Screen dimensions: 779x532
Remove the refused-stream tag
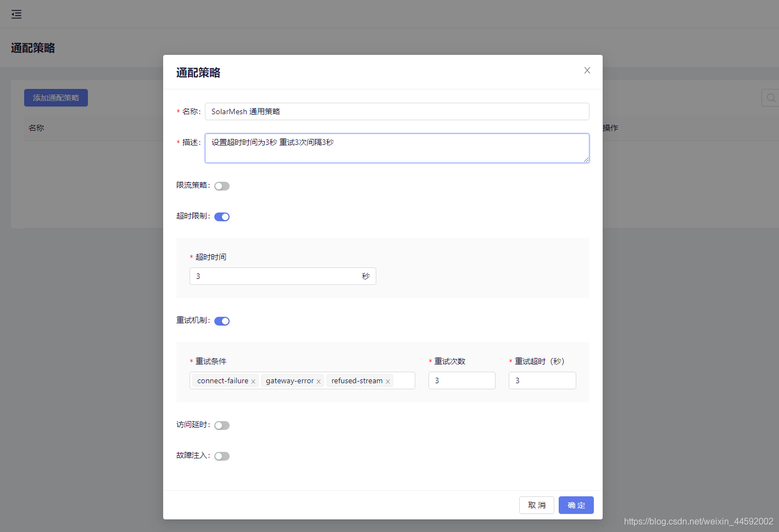tap(388, 382)
